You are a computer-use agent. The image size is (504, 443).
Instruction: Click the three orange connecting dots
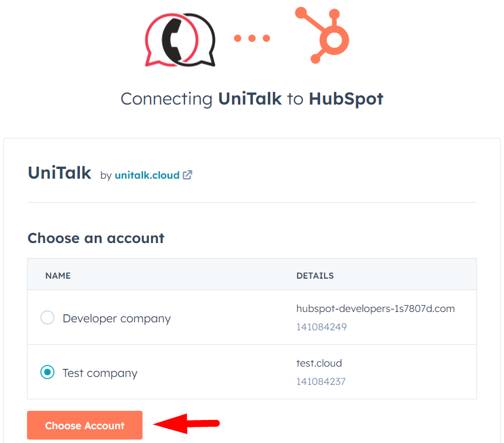click(252, 38)
